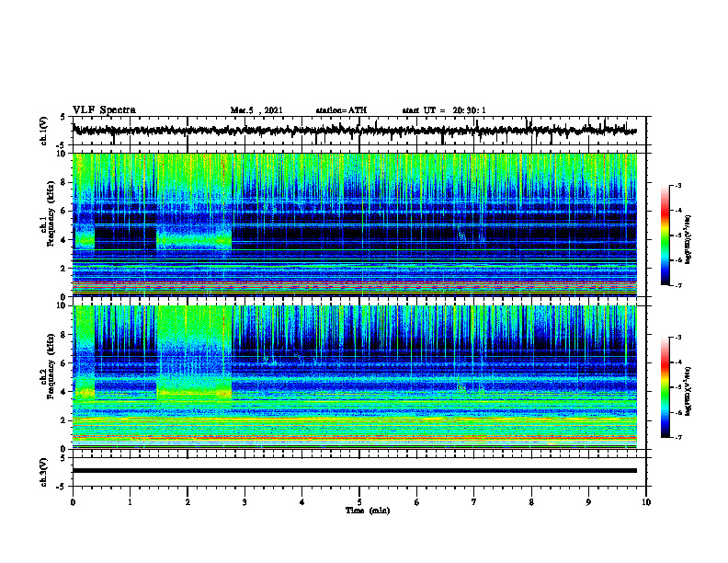The width and height of the screenshot is (728, 563).
Task: Click the ch.1 voltage waveform trace
Action: (354, 131)
